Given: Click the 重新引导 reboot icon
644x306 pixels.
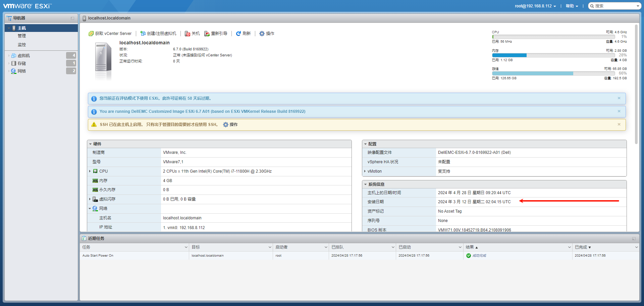Looking at the screenshot, I should (x=207, y=34).
